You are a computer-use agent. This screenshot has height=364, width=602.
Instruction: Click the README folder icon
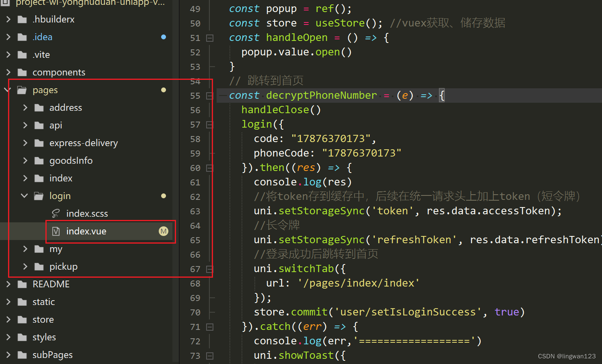(22, 284)
